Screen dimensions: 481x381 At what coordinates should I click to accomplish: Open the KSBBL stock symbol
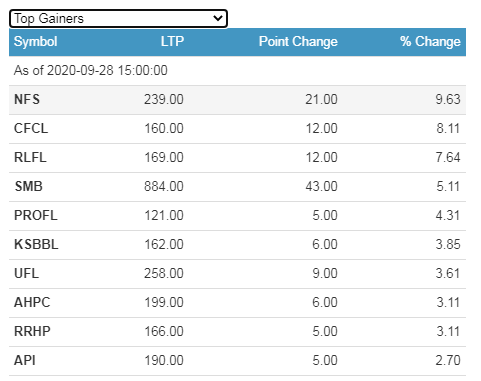coord(36,244)
